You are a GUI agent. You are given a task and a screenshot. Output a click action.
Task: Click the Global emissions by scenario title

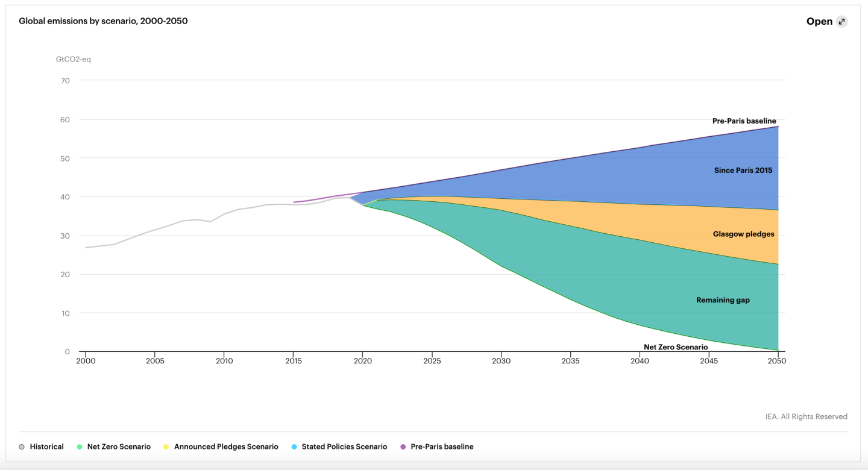coord(103,21)
